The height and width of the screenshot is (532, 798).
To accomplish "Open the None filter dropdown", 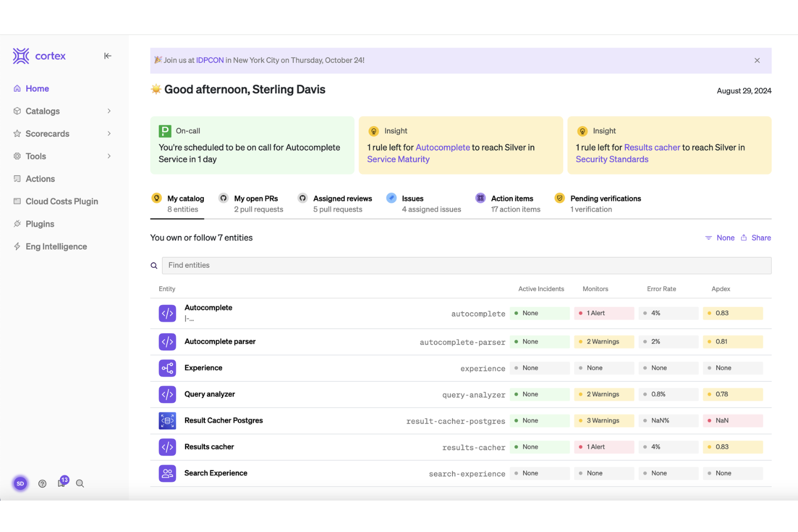I will [720, 238].
